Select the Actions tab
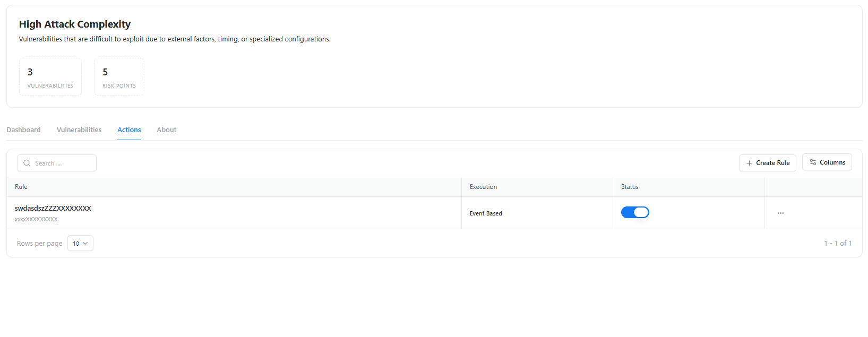This screenshot has height=337, width=868. 129,129
